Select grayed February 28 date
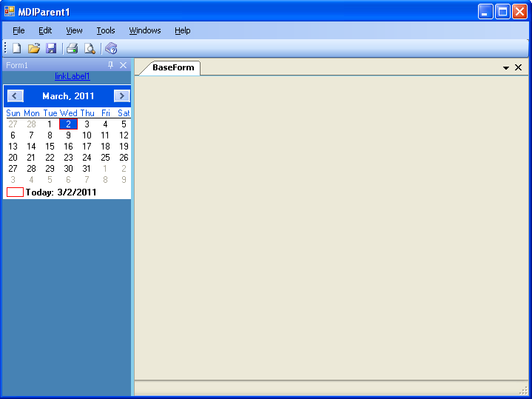 coord(31,124)
